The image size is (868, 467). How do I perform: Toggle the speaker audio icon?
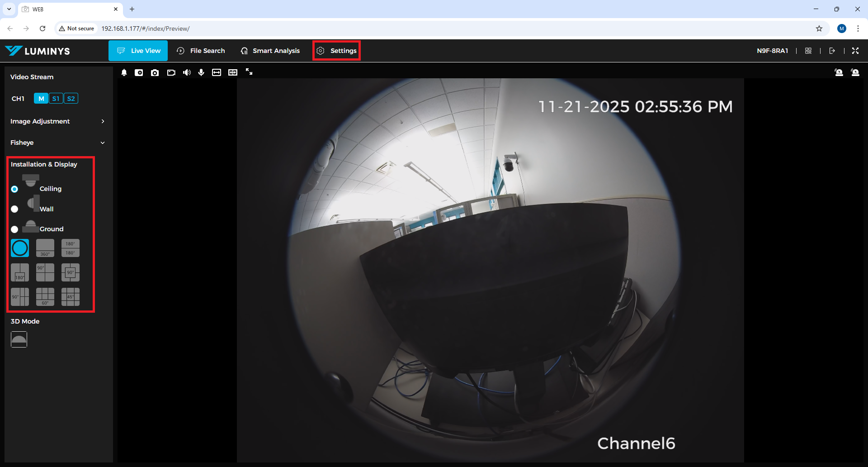coord(187,72)
